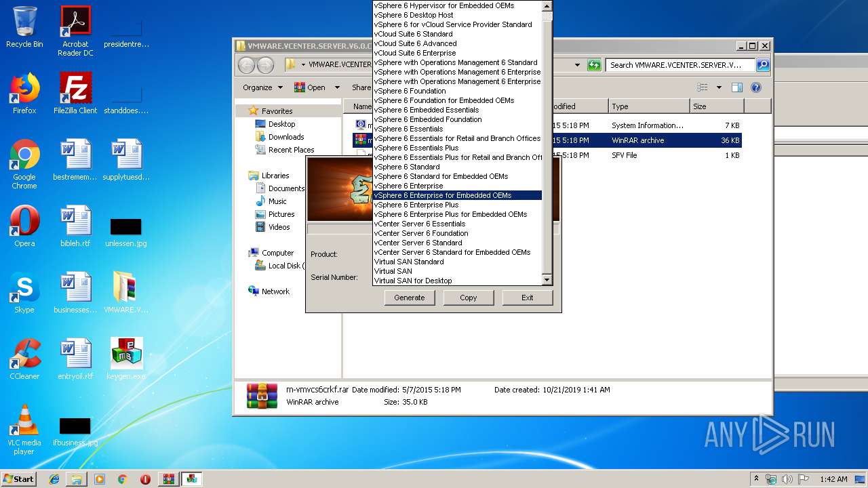The width and height of the screenshot is (868, 488).
Task: Click Explorer search magnifier icon
Action: pos(763,65)
